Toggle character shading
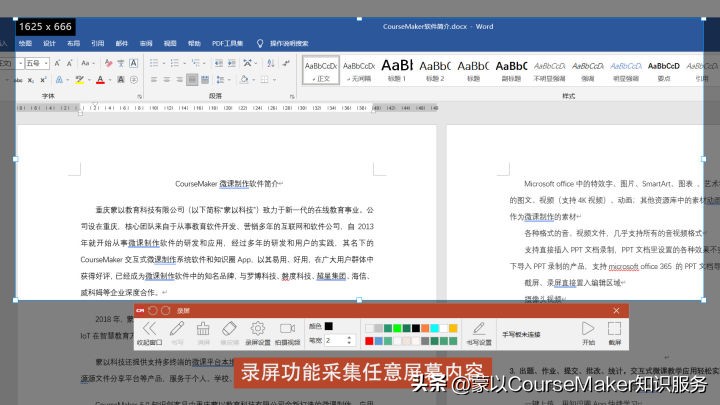Viewport: 720px width, 405px height. point(121,80)
